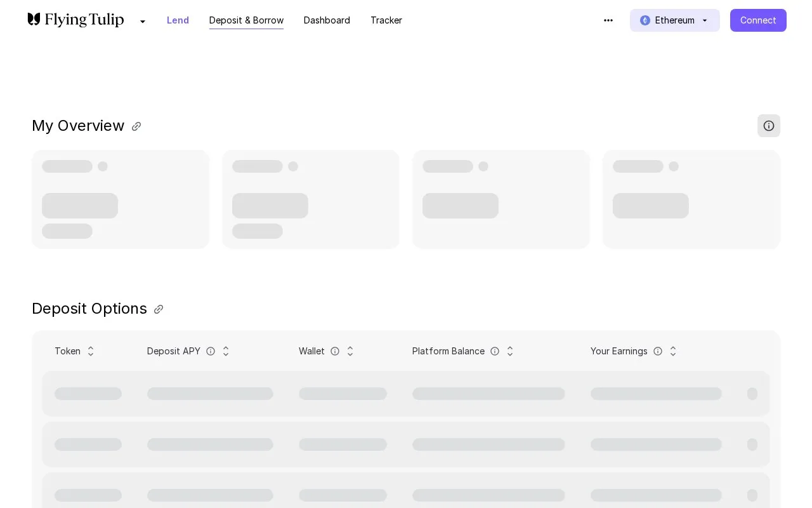
Task: Click the Wallet header label
Action: coord(311,351)
